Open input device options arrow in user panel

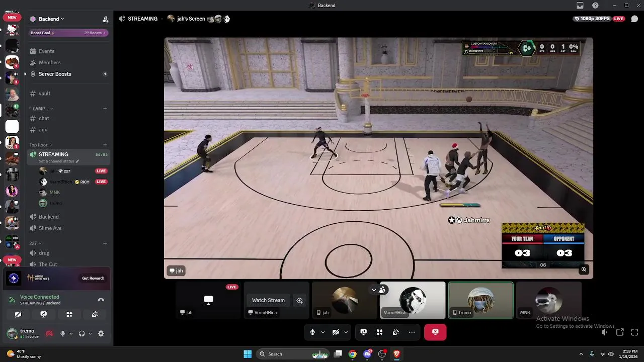pyautogui.click(x=71, y=333)
